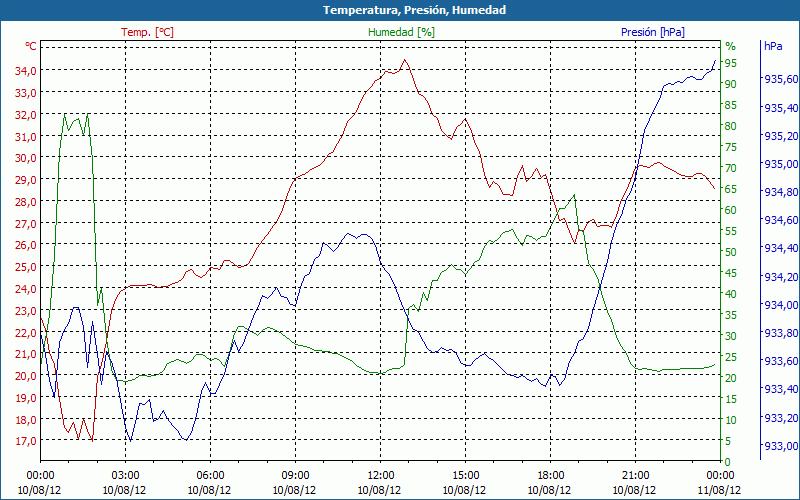Click the chart title 'Temperatura, Presión, Humedad'
800x500 pixels.
[414, 10]
